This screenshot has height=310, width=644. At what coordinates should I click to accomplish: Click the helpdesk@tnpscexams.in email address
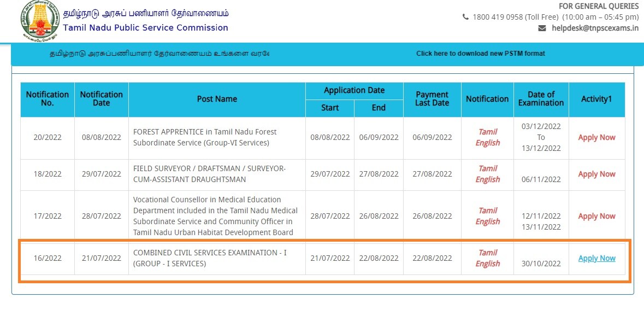[x=595, y=28]
